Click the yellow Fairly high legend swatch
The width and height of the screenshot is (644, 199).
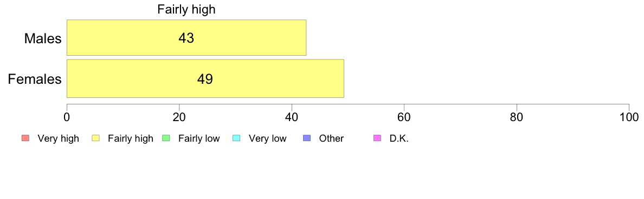click(95, 138)
